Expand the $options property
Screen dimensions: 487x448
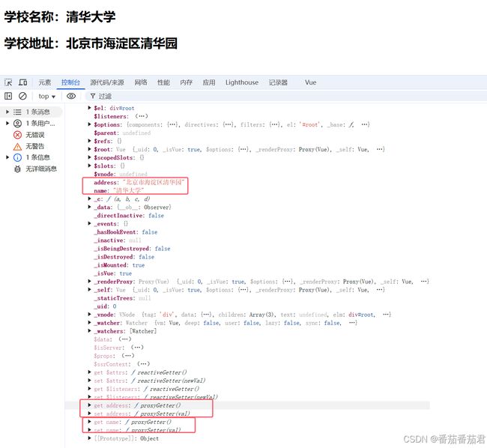tap(89, 124)
